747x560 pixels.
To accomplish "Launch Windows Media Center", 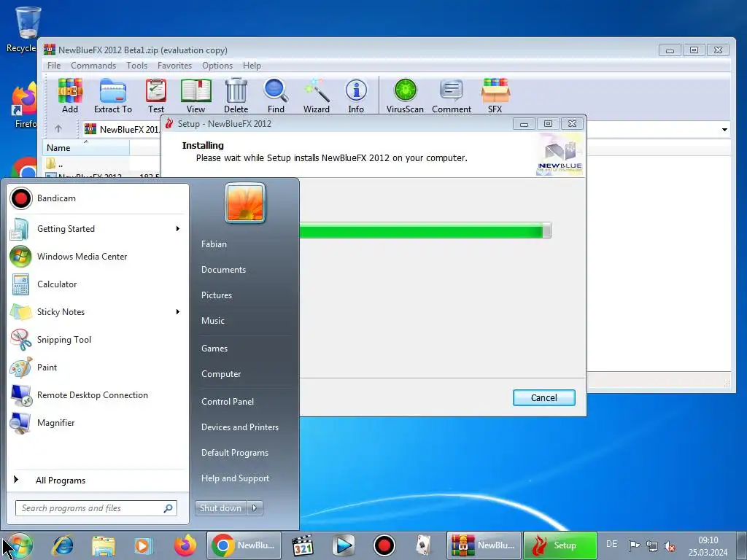I will click(97, 256).
